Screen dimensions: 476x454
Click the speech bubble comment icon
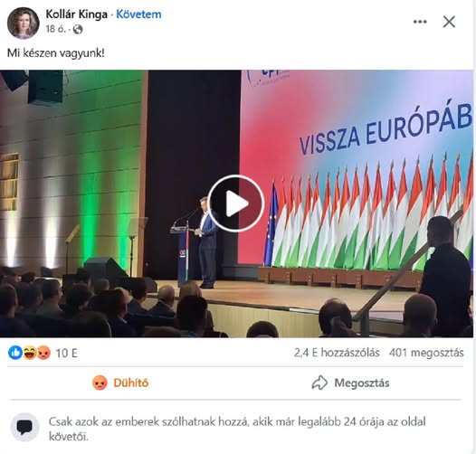25,427
